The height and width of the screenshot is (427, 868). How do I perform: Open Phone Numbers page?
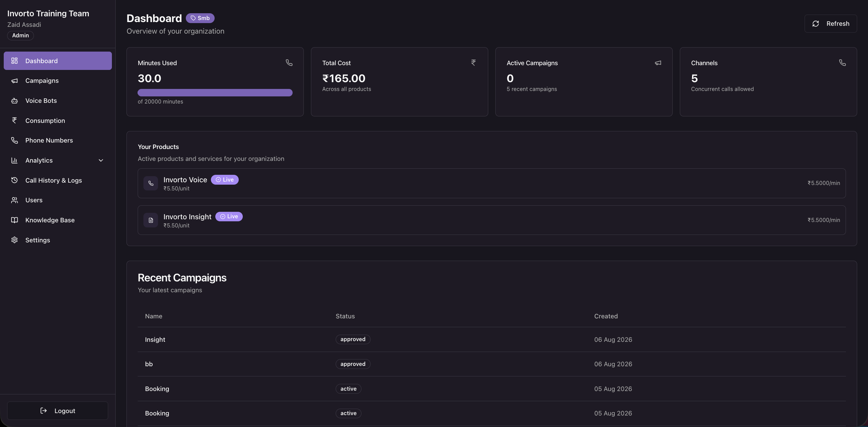click(58, 141)
